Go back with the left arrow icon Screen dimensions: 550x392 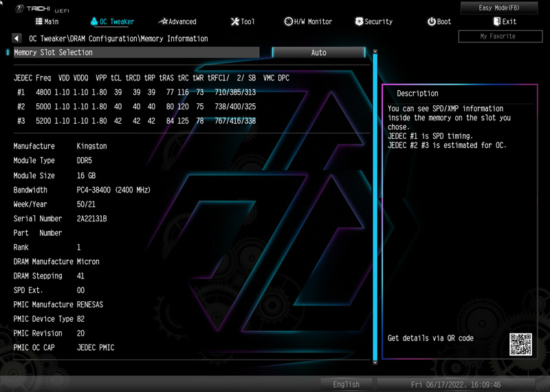coord(16,39)
